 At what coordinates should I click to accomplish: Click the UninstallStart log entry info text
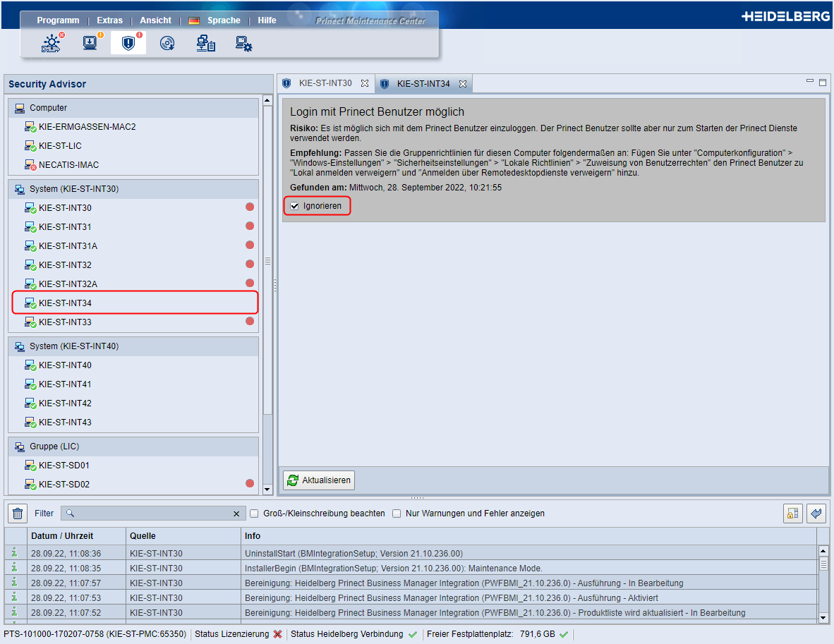[353, 554]
